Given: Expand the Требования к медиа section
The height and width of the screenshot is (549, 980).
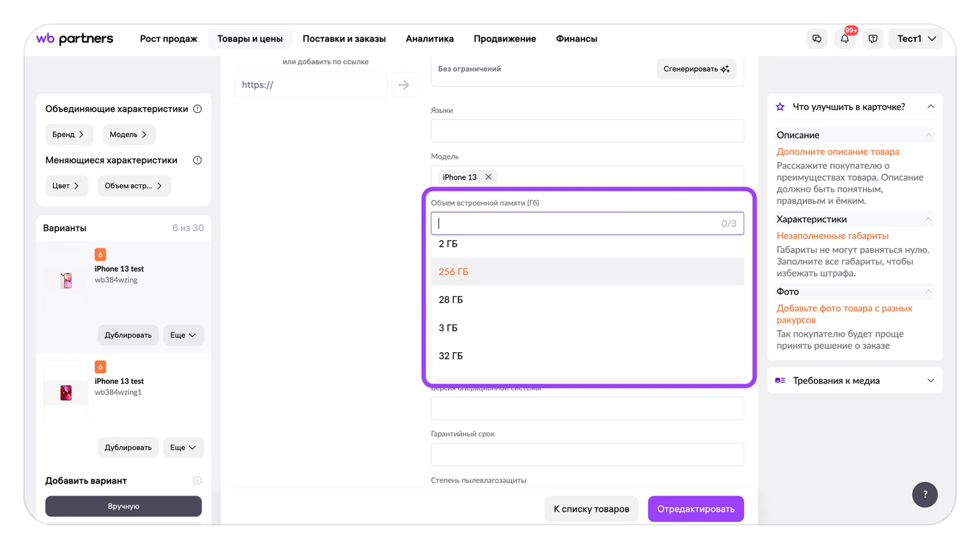Looking at the screenshot, I should pyautogui.click(x=930, y=381).
